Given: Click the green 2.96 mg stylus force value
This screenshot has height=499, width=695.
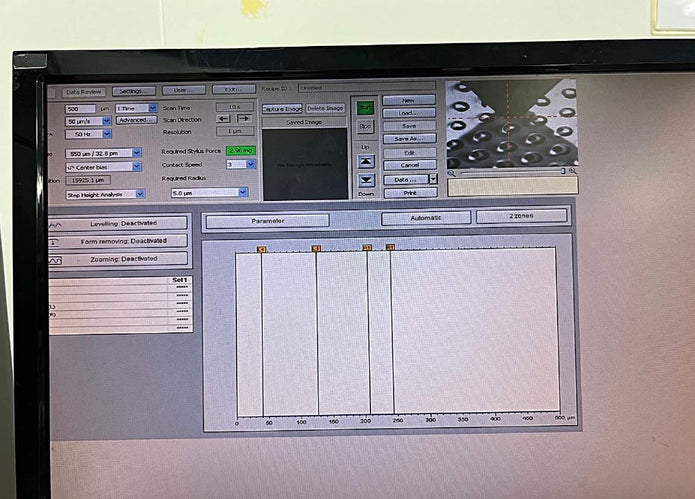Looking at the screenshot, I should (241, 151).
